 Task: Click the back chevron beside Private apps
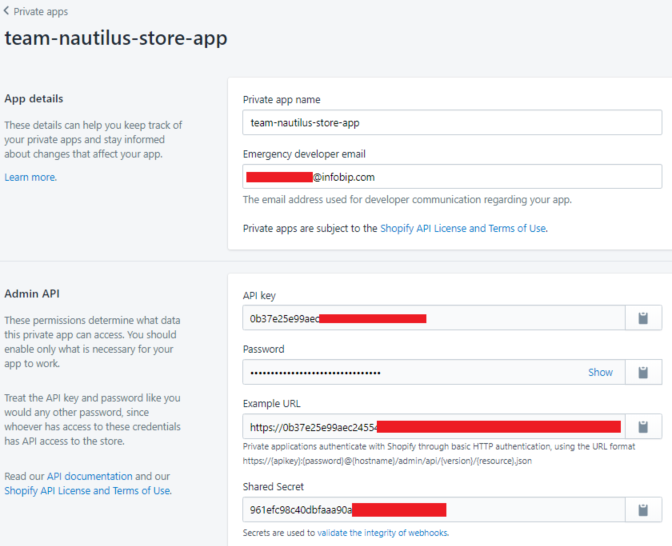(6, 11)
